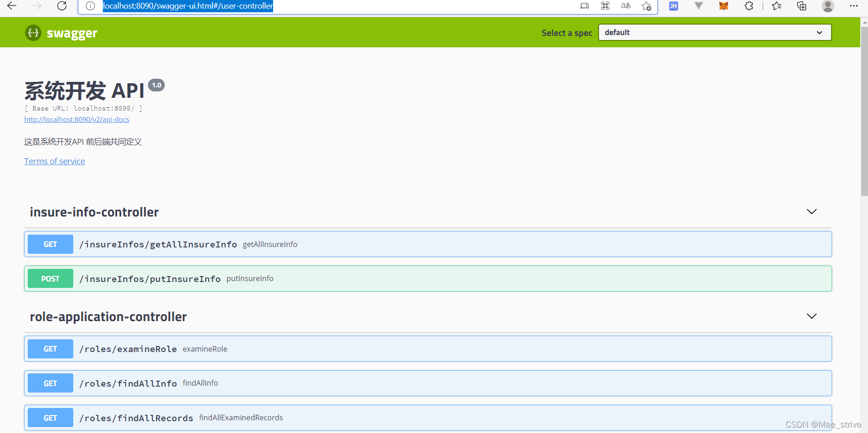Expand GET /roles/examineRole operation
This screenshot has width=868, height=433.
(428, 349)
